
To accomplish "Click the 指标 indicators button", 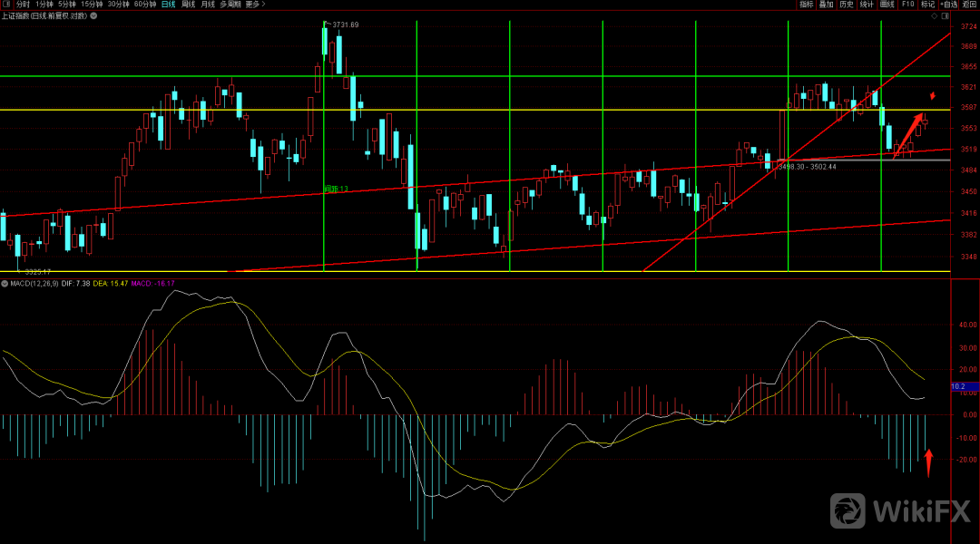I will tap(807, 5).
